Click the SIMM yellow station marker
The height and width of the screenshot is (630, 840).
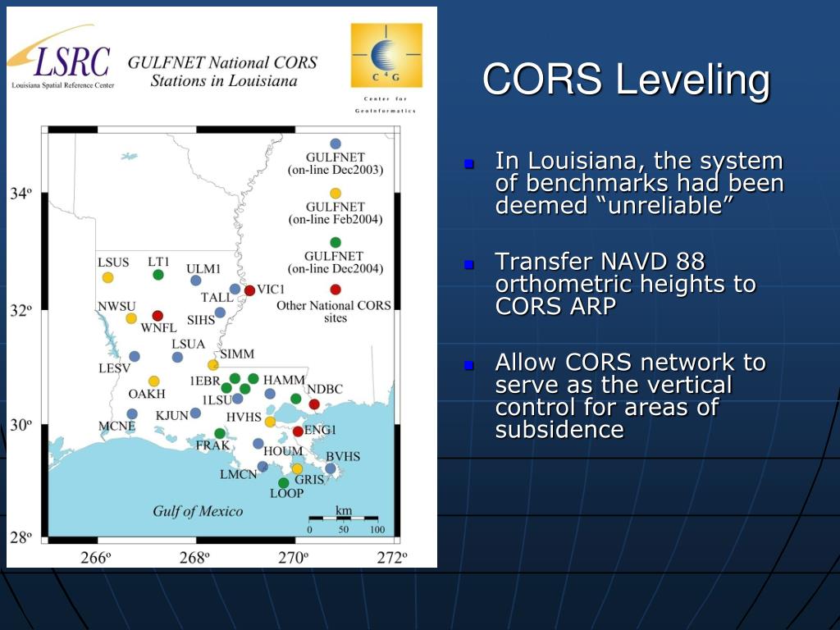point(213,365)
